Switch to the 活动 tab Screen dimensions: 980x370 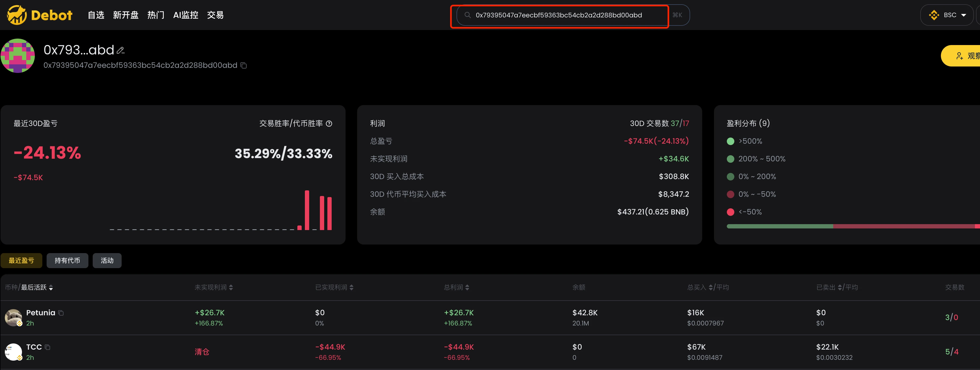[107, 260]
